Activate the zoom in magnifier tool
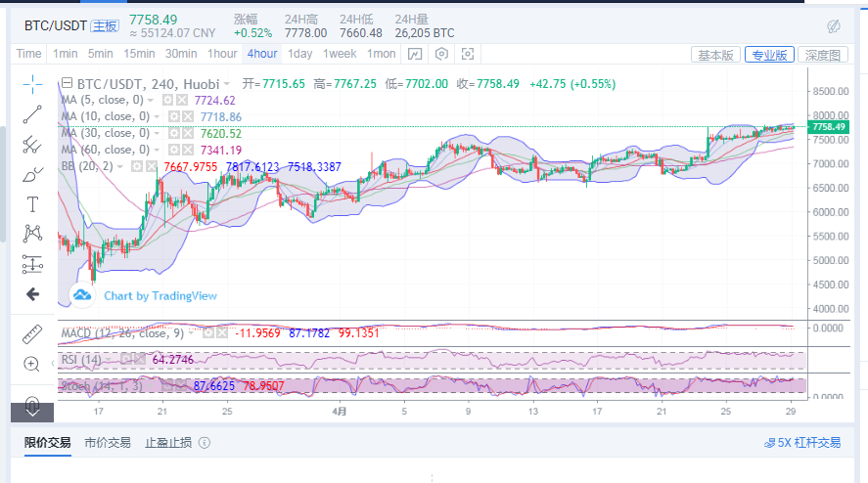Screen dimensions: 868x483 tap(32, 364)
